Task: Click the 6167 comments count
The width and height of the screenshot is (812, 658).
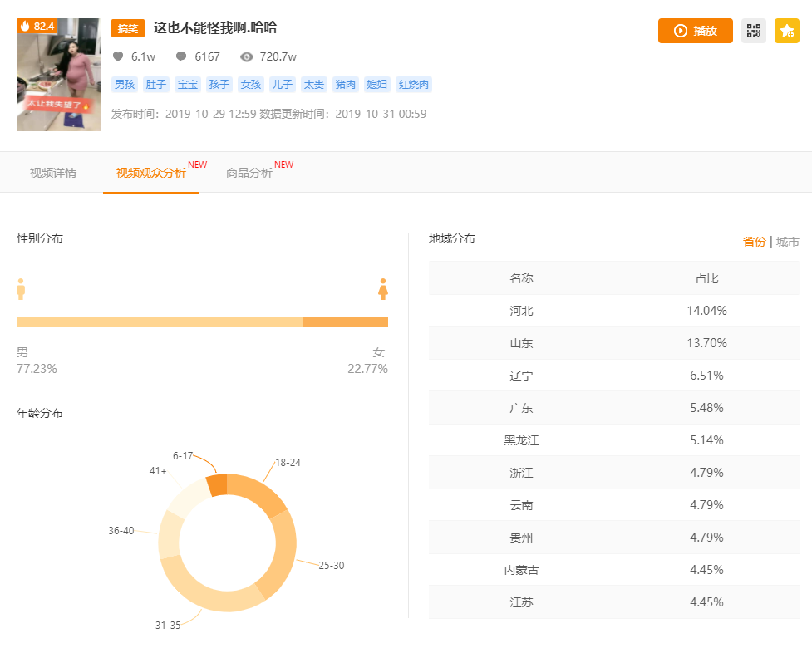Action: pyautogui.click(x=207, y=56)
